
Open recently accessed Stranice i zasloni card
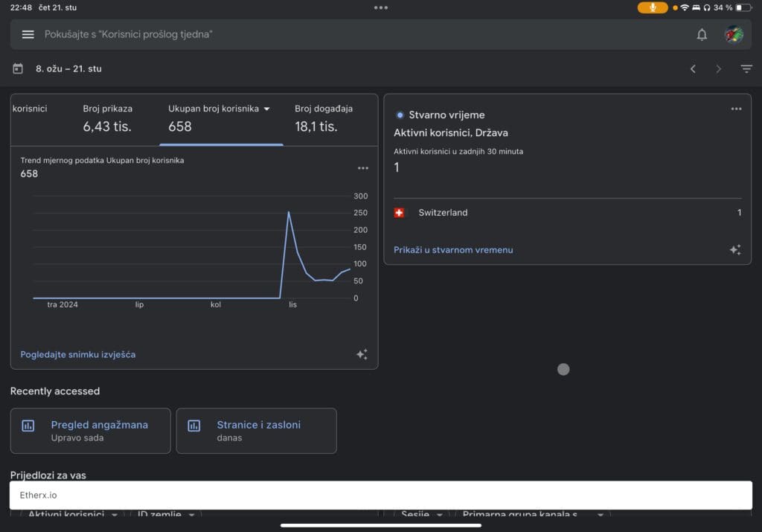(256, 430)
